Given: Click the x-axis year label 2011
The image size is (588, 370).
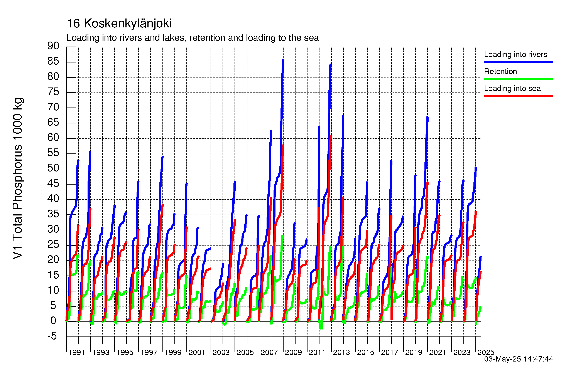Looking at the screenshot, I should tap(317, 352).
